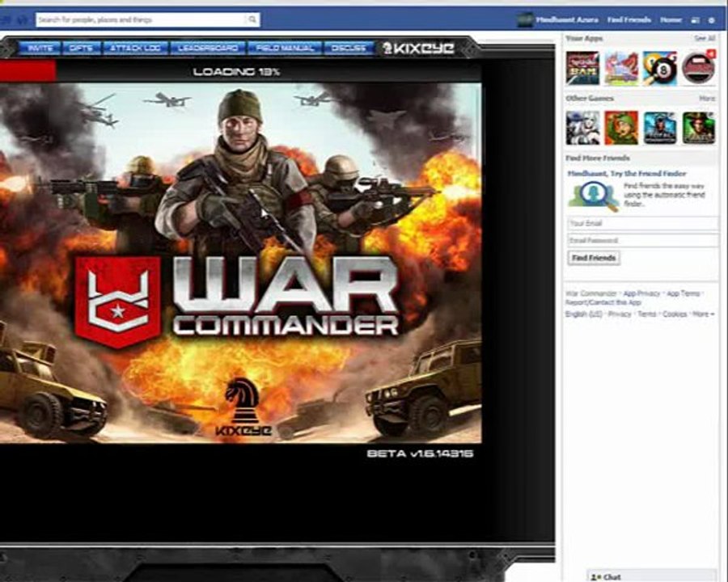728x582 pixels.
Task: Open the GIFTS tab in game toolbar
Action: click(x=81, y=48)
